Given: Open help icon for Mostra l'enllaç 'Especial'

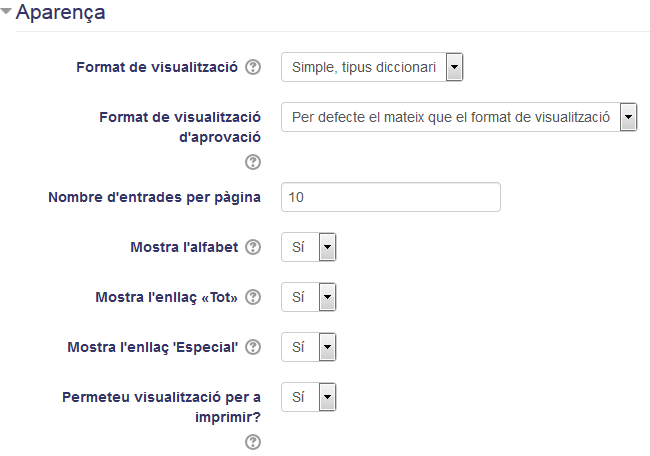Looking at the screenshot, I should pos(253,347).
